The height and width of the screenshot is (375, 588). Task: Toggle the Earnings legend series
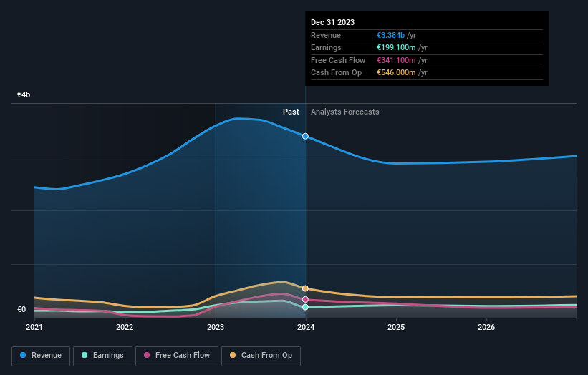pos(102,356)
